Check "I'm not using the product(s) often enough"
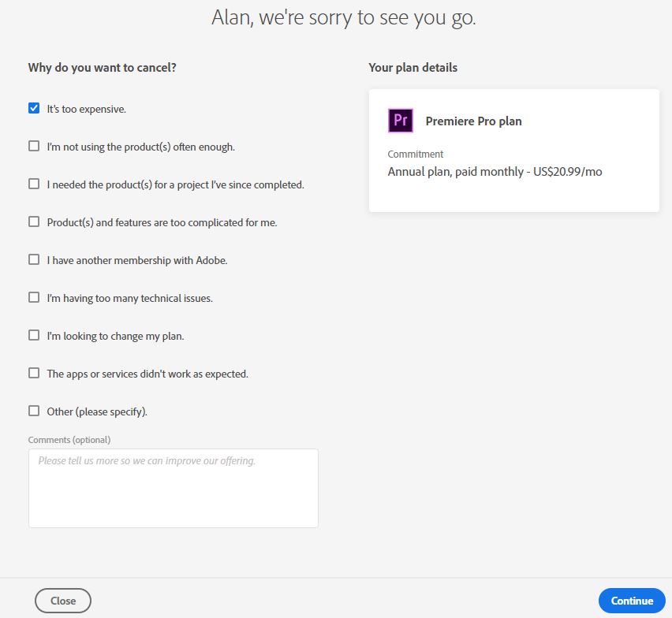 click(x=34, y=146)
